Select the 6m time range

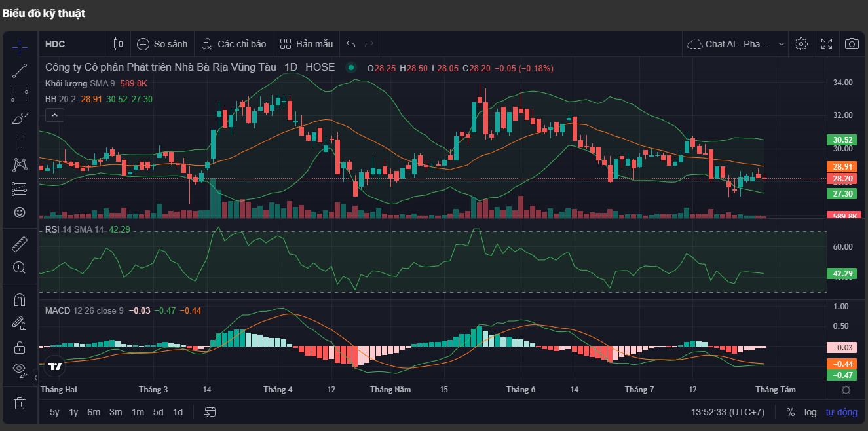(x=94, y=412)
